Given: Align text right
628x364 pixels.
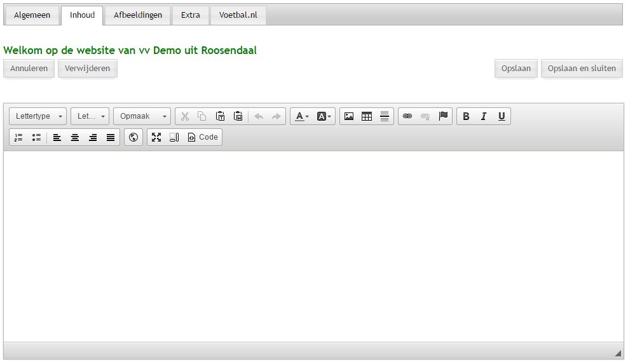Looking at the screenshot, I should [93, 137].
